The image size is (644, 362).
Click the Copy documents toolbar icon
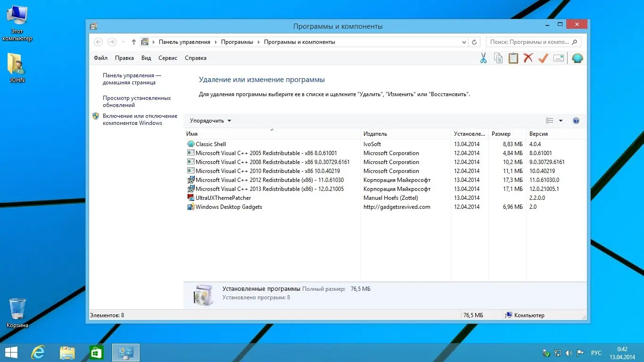pos(498,58)
